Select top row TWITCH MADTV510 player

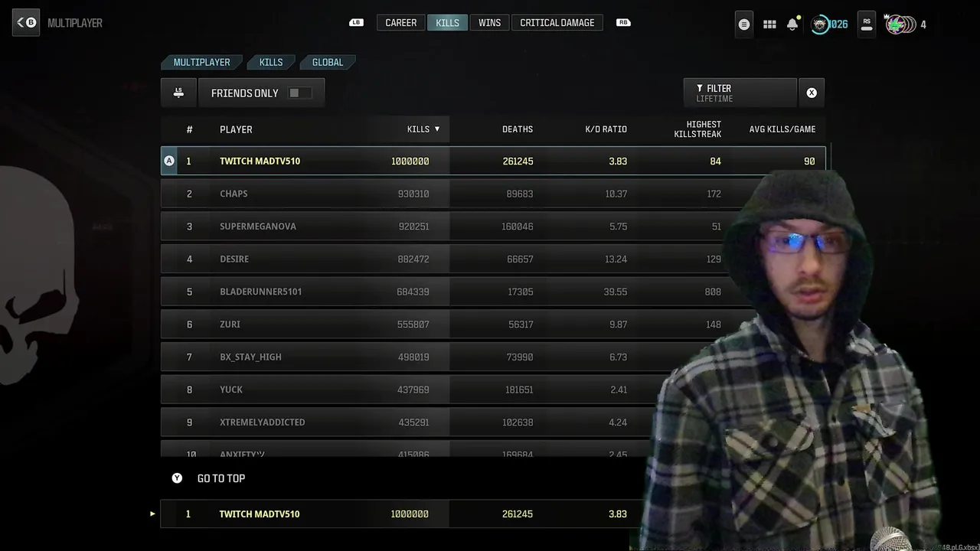point(493,161)
